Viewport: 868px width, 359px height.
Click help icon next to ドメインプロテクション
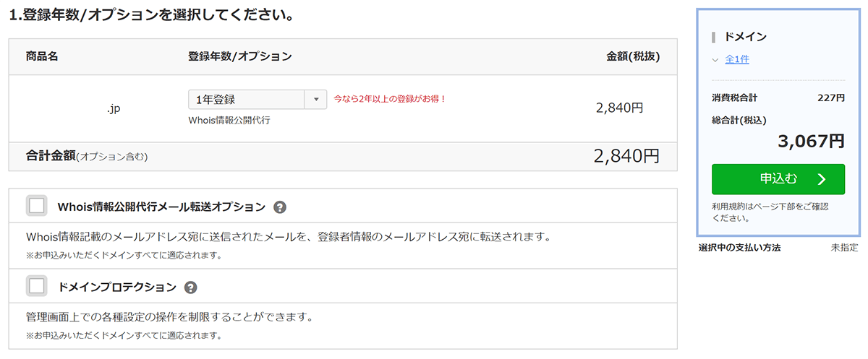click(191, 287)
